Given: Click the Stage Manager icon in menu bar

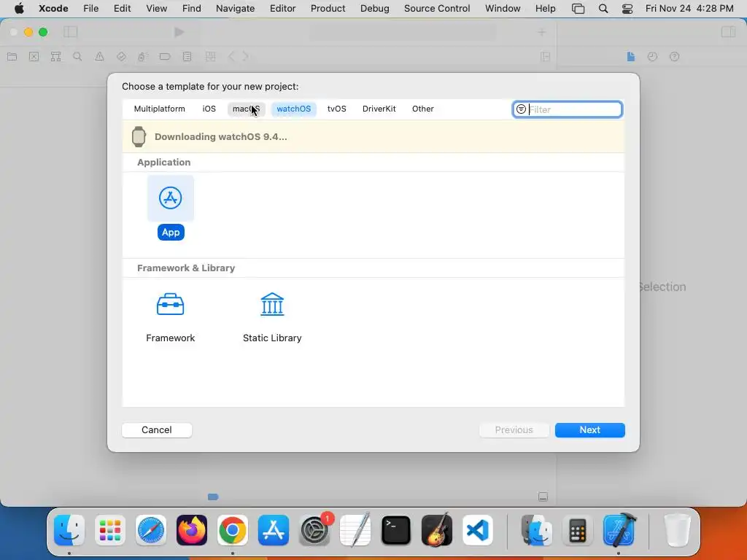Looking at the screenshot, I should pyautogui.click(x=578, y=8).
